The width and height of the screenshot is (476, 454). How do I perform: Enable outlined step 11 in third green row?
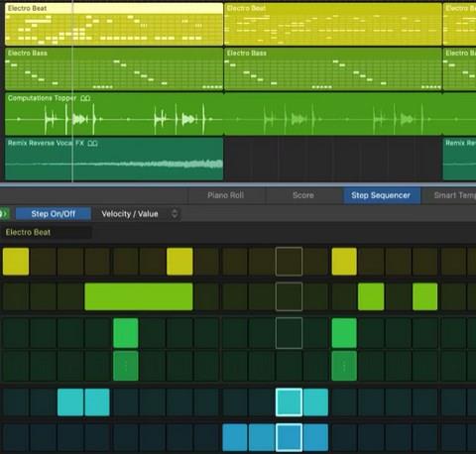click(x=289, y=333)
